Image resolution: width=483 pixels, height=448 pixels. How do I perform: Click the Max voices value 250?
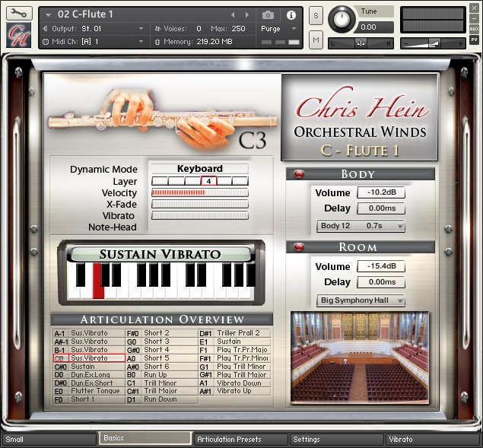[238, 29]
